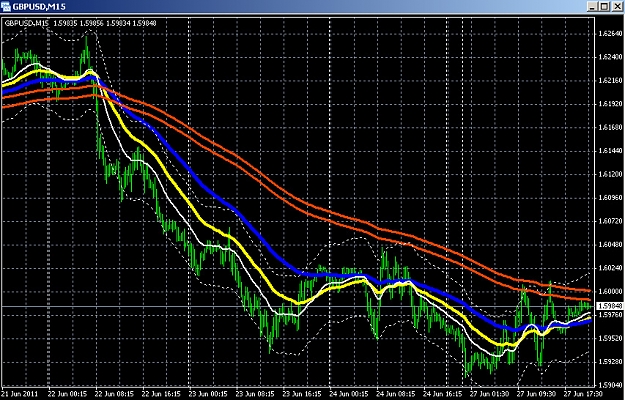Click the 1.59040 price axis label
Viewport: 625px width, 400px height.
point(610,385)
